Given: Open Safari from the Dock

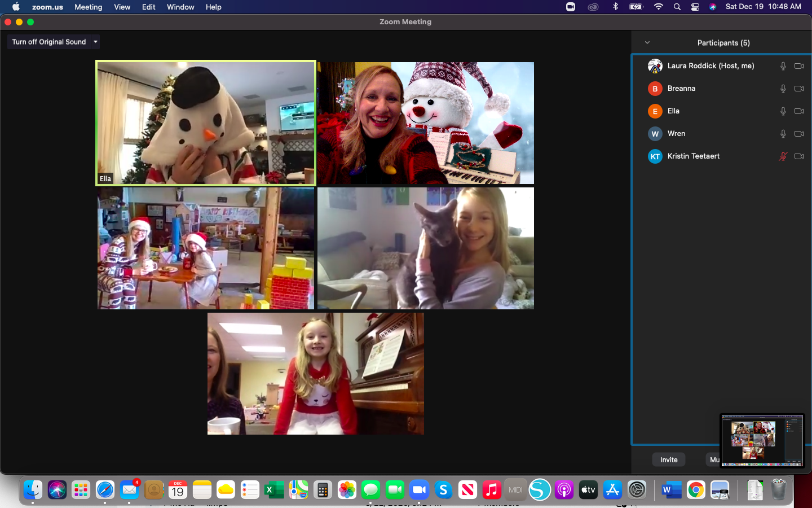Looking at the screenshot, I should (x=105, y=490).
